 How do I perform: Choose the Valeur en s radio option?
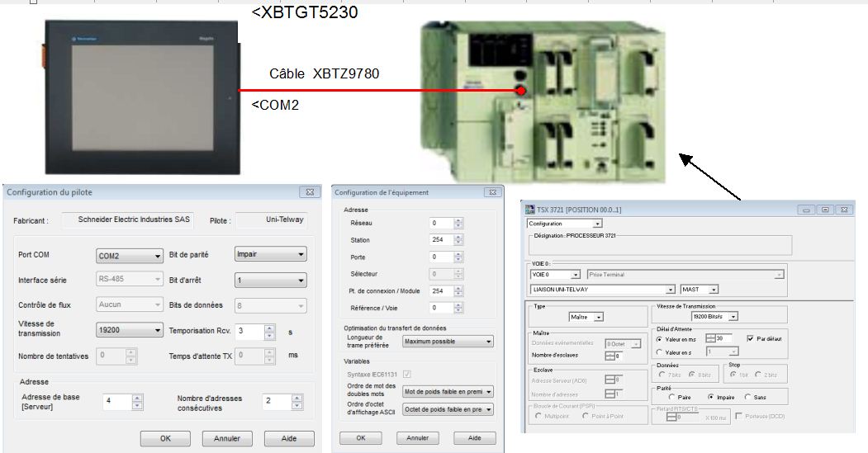(x=659, y=352)
